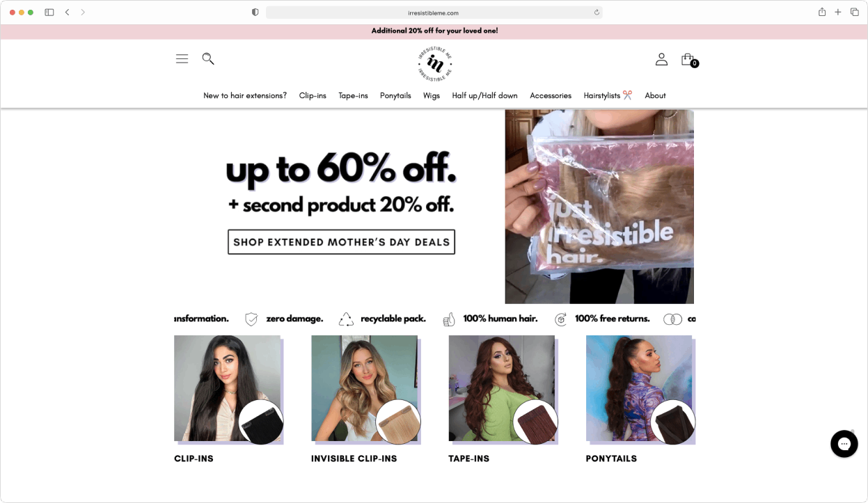Select the Invisible Clip-ins category image
The image size is (868, 503).
(366, 390)
